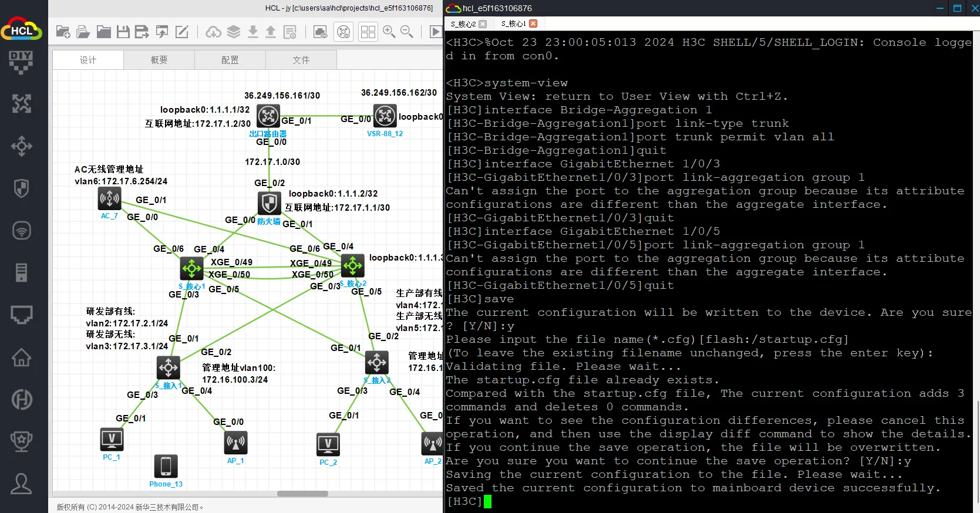Click the scheduled document toolbar icon
This screenshot has width=980, height=513.
pos(290,32)
